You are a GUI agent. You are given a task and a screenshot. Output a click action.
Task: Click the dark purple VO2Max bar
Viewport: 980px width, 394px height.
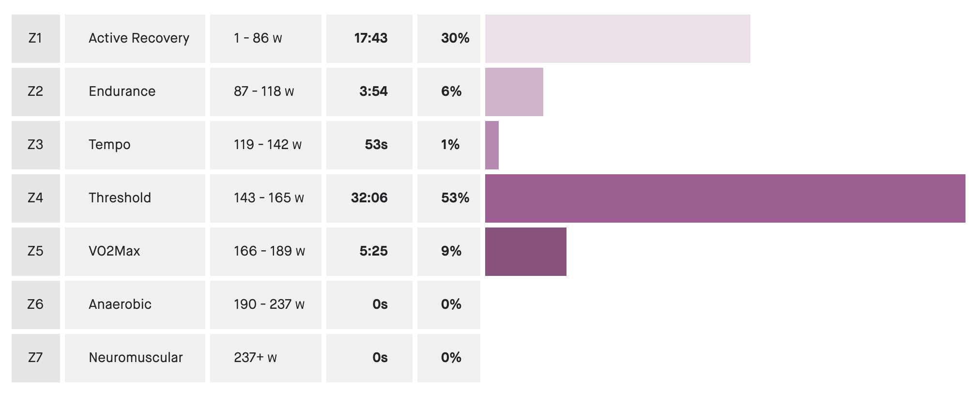click(x=525, y=252)
